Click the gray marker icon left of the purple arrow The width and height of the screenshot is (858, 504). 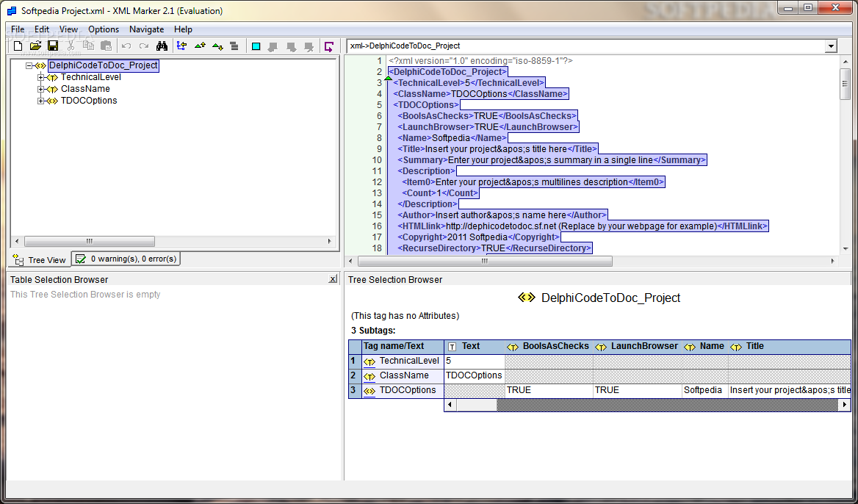309,46
